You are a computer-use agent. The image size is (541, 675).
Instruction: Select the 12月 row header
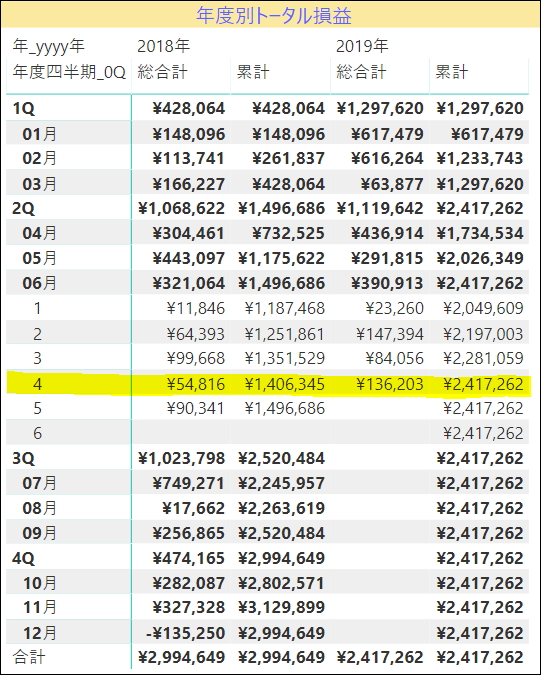click(x=39, y=633)
